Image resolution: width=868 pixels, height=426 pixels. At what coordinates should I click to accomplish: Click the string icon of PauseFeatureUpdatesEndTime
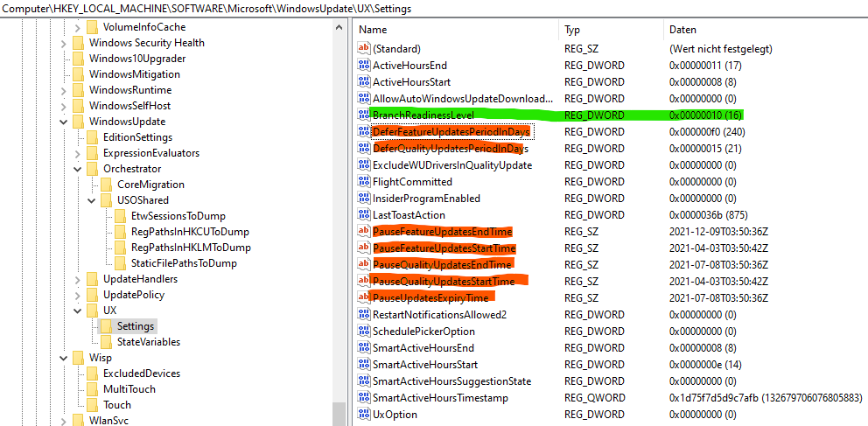point(364,231)
